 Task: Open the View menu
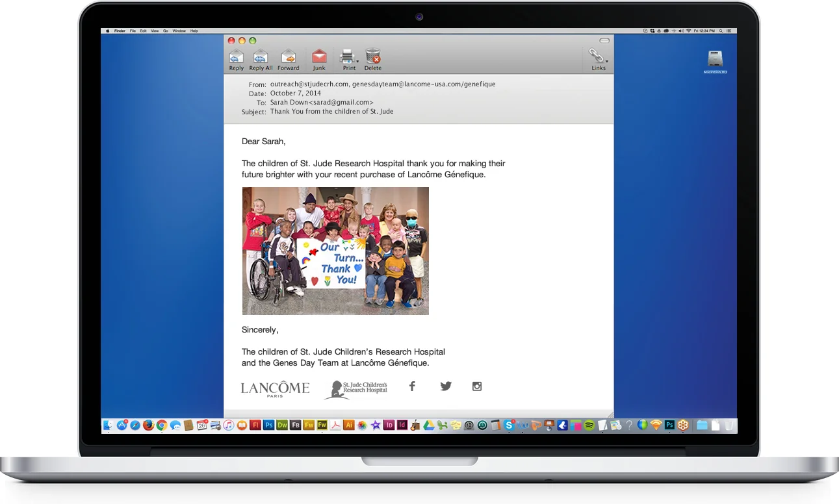(155, 31)
